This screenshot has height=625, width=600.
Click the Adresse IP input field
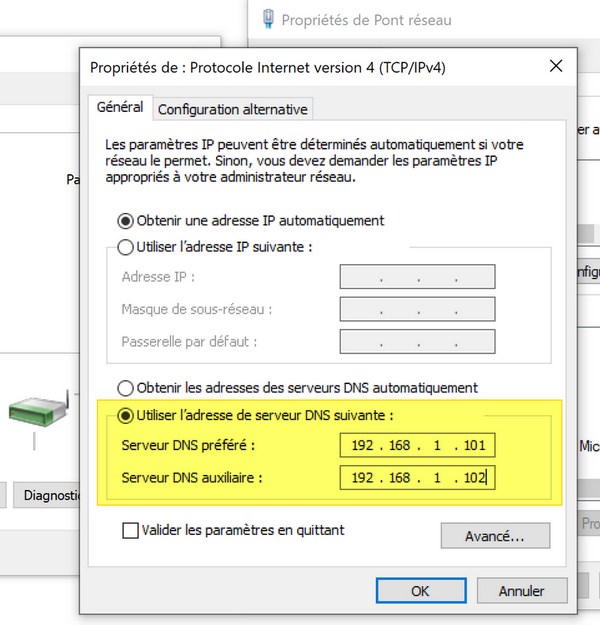[x=417, y=277]
